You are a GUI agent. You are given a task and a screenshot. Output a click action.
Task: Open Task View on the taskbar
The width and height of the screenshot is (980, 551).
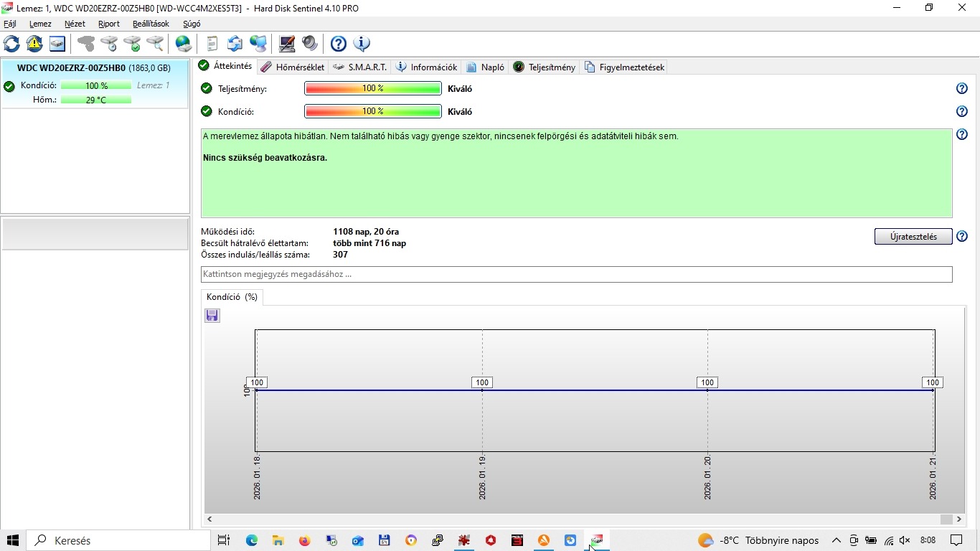224,540
